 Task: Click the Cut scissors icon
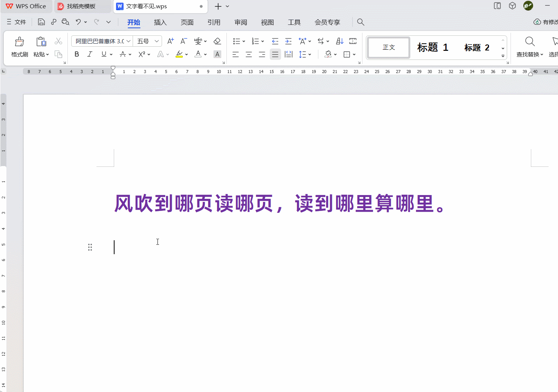58,41
